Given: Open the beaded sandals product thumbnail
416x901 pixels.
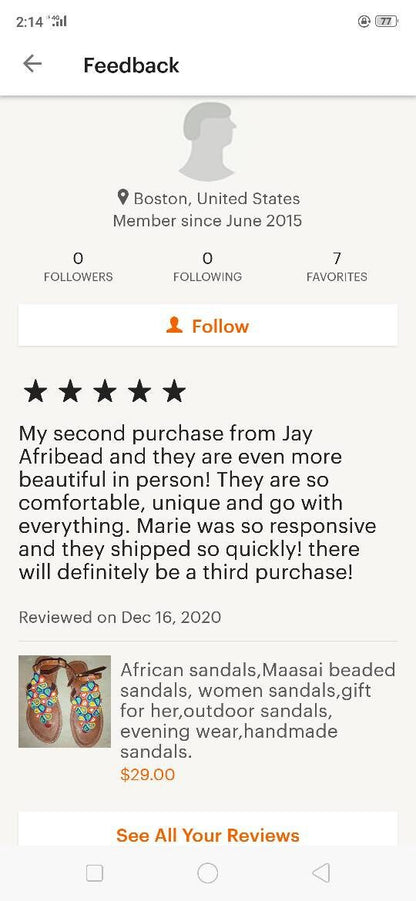Looking at the screenshot, I should pos(64,701).
